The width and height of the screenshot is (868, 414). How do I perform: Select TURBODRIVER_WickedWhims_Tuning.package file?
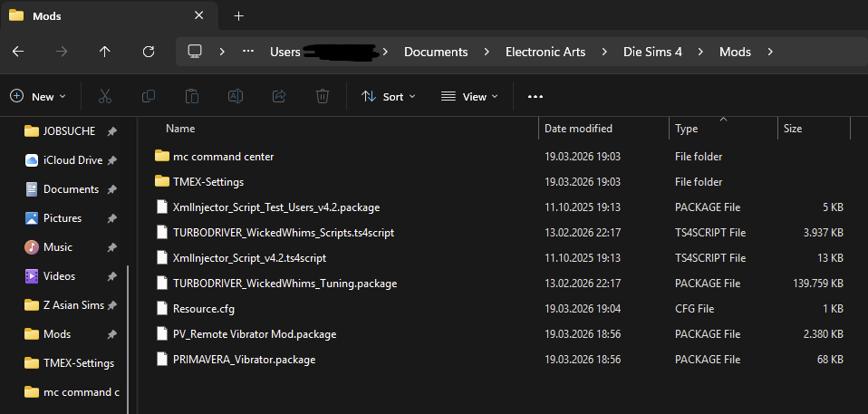(285, 284)
